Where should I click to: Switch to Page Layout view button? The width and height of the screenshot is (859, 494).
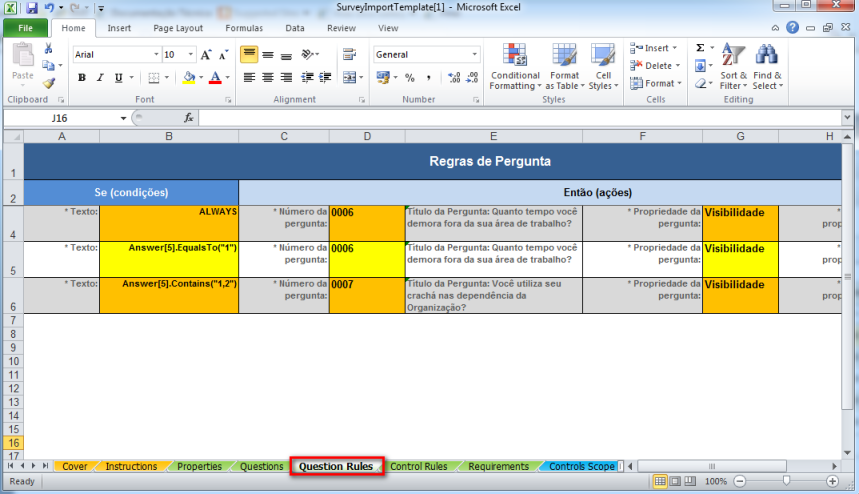[x=675, y=481]
